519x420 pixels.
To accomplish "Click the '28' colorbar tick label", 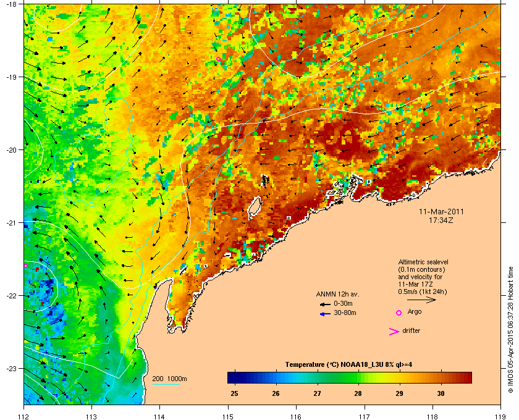I will (x=358, y=393).
